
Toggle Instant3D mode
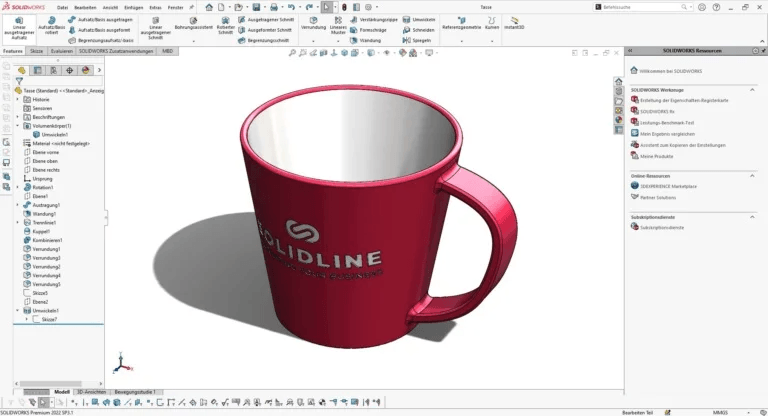(x=516, y=23)
